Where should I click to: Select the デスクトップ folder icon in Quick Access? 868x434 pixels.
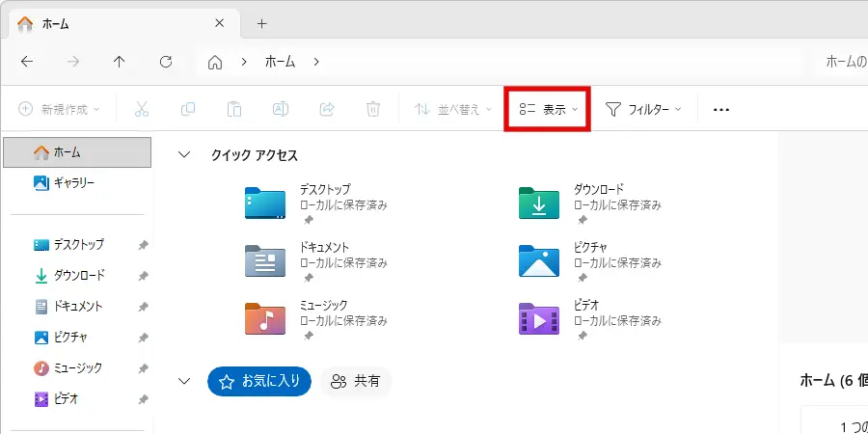coord(265,203)
